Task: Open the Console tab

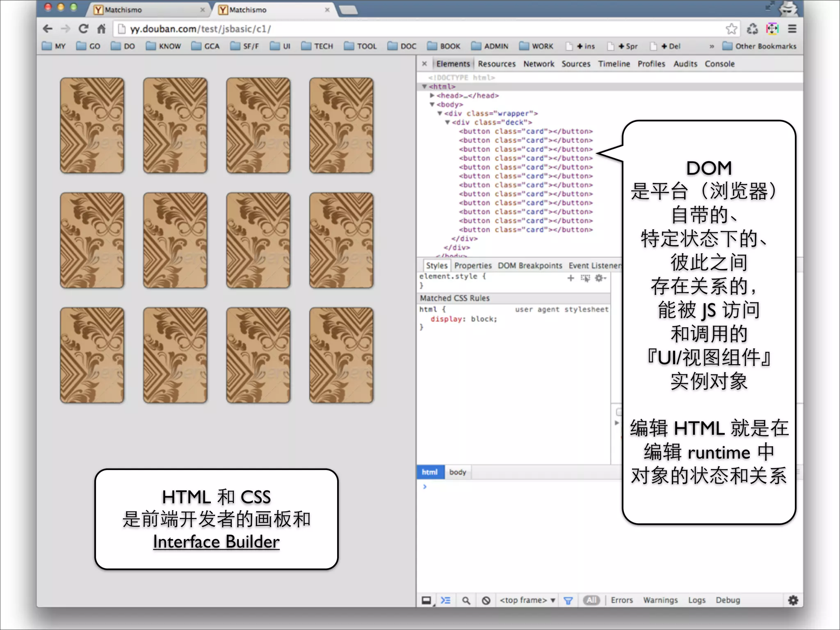Action: click(x=720, y=64)
